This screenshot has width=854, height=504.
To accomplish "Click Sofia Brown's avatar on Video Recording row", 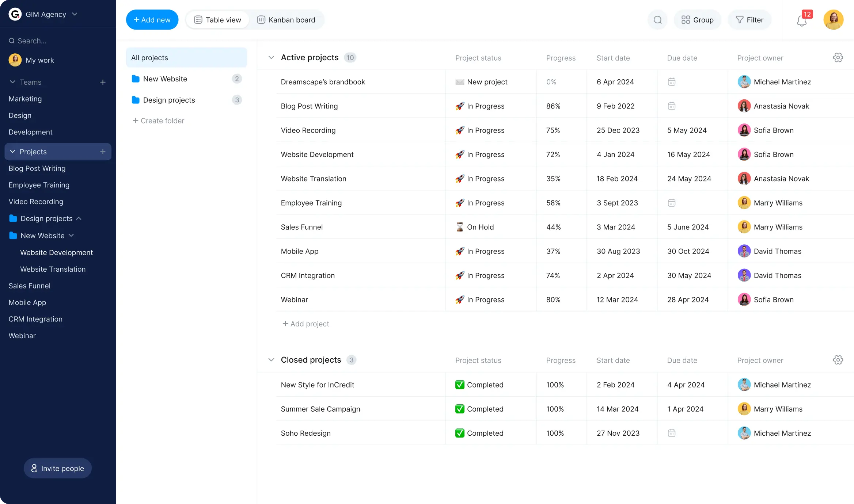I will click(x=744, y=130).
